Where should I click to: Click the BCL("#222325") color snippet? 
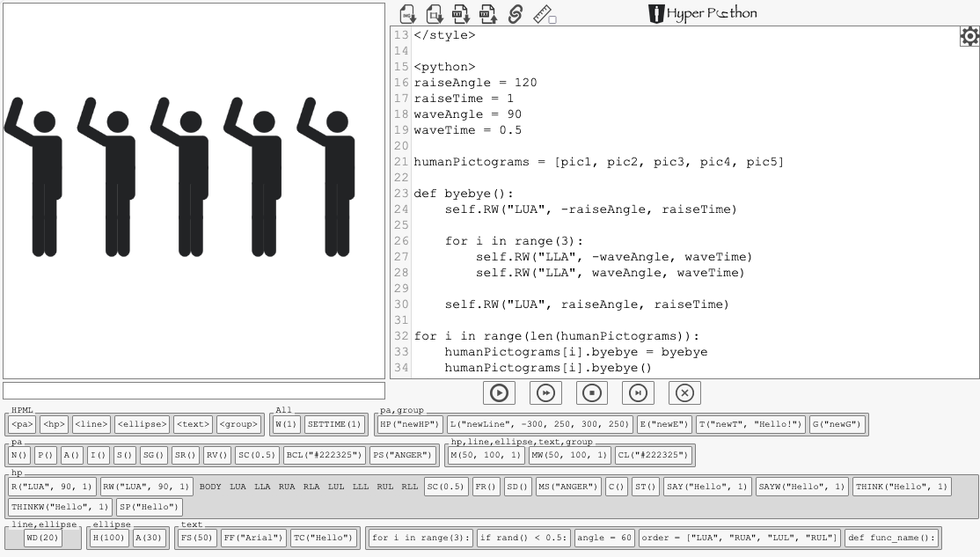pos(325,454)
